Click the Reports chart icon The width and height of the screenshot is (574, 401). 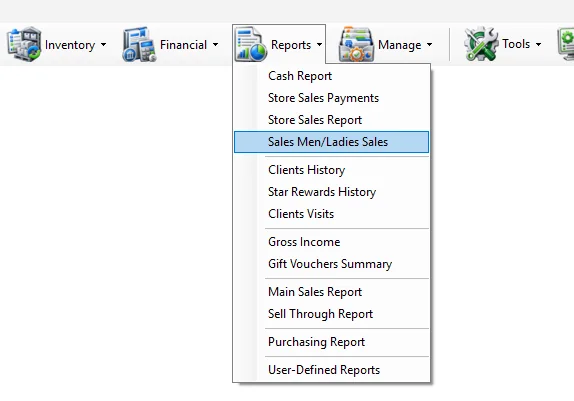coord(251,44)
